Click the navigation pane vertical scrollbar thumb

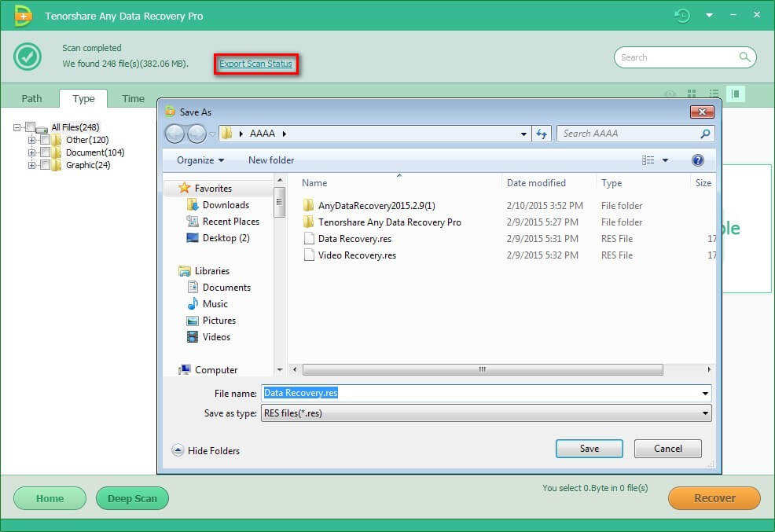[x=279, y=202]
